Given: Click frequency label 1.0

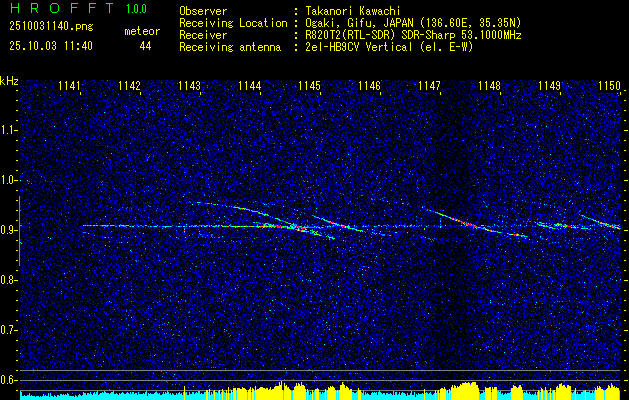Looking at the screenshot, I should (7, 180).
